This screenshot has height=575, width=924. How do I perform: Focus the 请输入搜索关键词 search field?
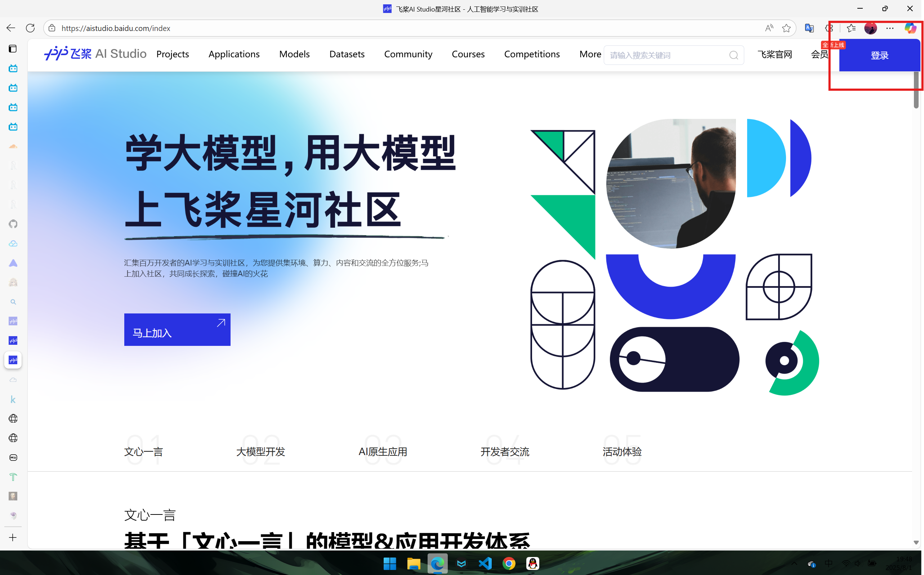pos(665,55)
